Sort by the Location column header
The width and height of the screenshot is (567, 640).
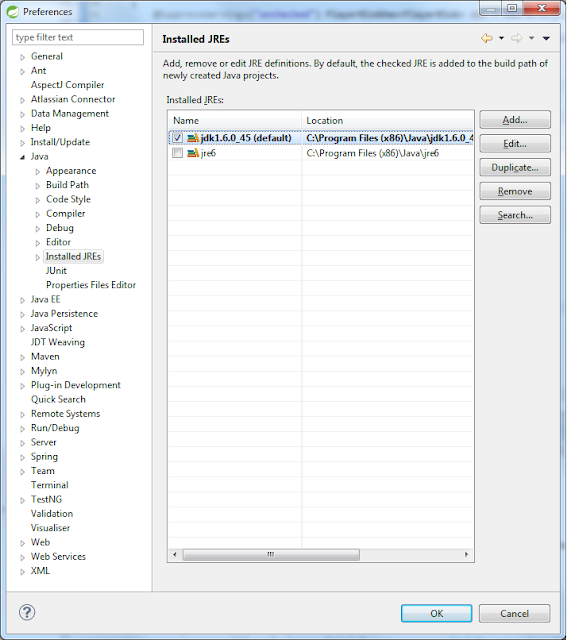pos(387,120)
